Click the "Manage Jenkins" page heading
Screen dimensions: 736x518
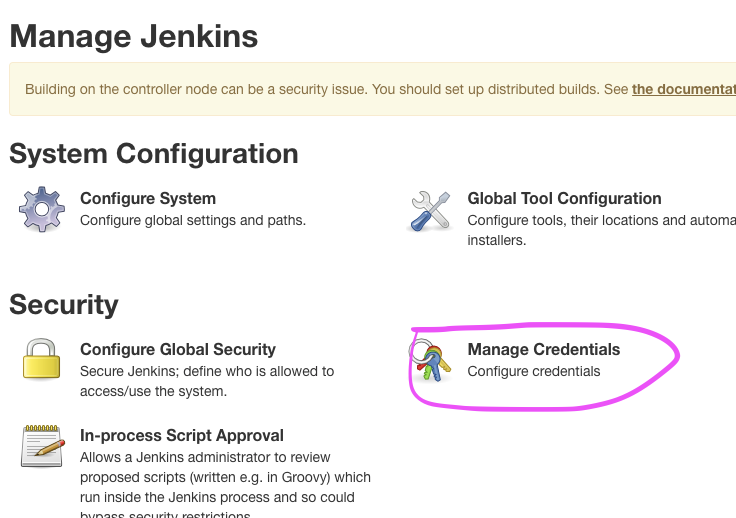pos(134,37)
